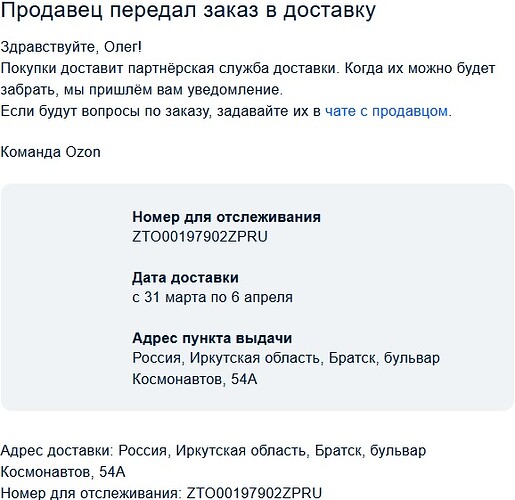The height and width of the screenshot is (500, 515).
Task: Click the phrase "Когда их можно будет"
Action: (420, 69)
